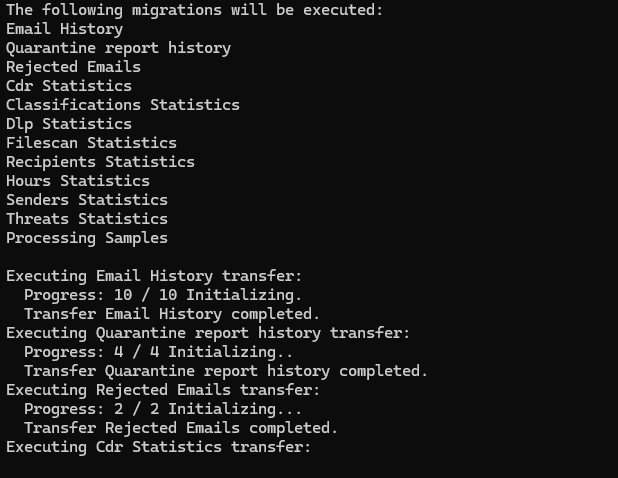This screenshot has width=618, height=478.
Task: Click the 'Rejected Emails' list entry
Action: [73, 67]
